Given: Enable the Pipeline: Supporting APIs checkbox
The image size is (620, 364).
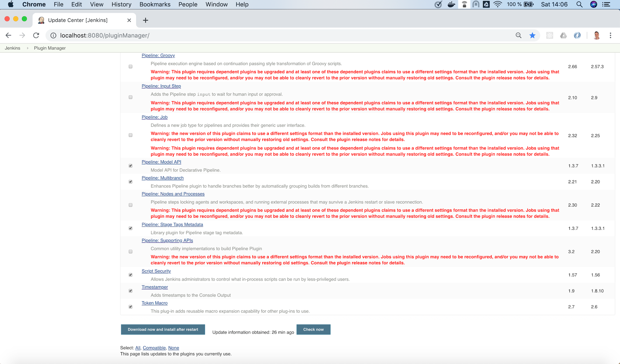Looking at the screenshot, I should pos(131,251).
